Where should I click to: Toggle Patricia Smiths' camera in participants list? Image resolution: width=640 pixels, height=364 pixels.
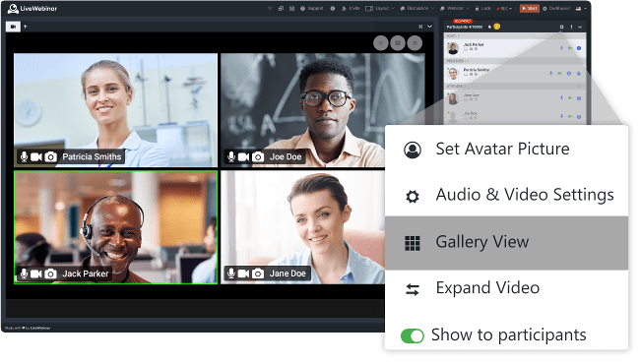point(559,74)
